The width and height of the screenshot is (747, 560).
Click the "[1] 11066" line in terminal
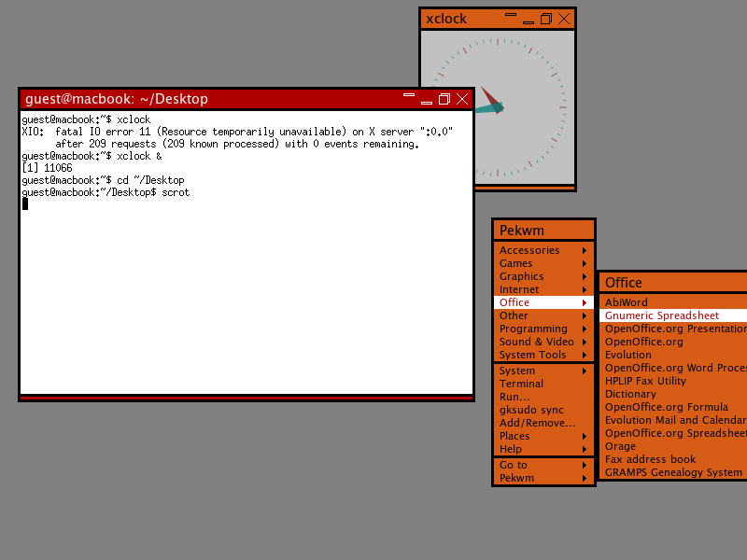point(48,168)
